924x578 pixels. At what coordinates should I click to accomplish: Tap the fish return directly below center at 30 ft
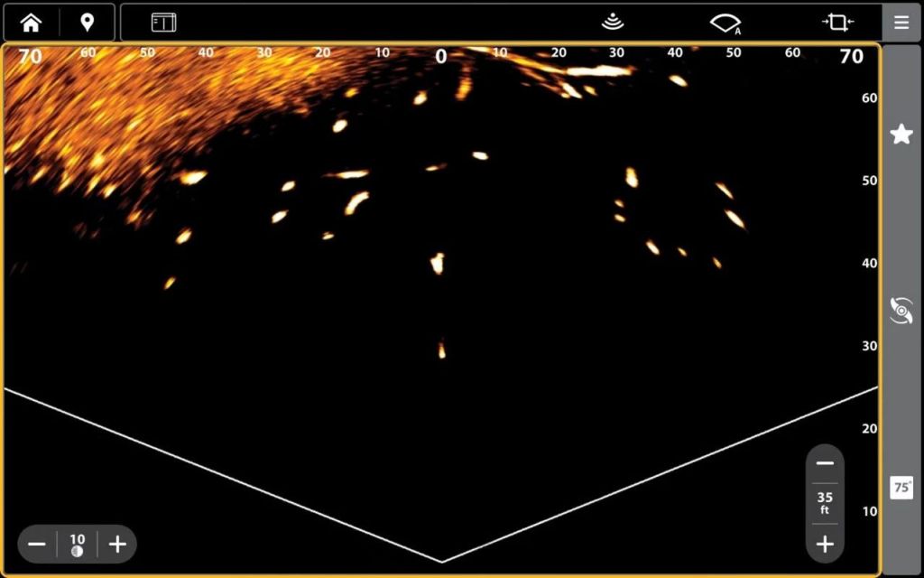441,349
